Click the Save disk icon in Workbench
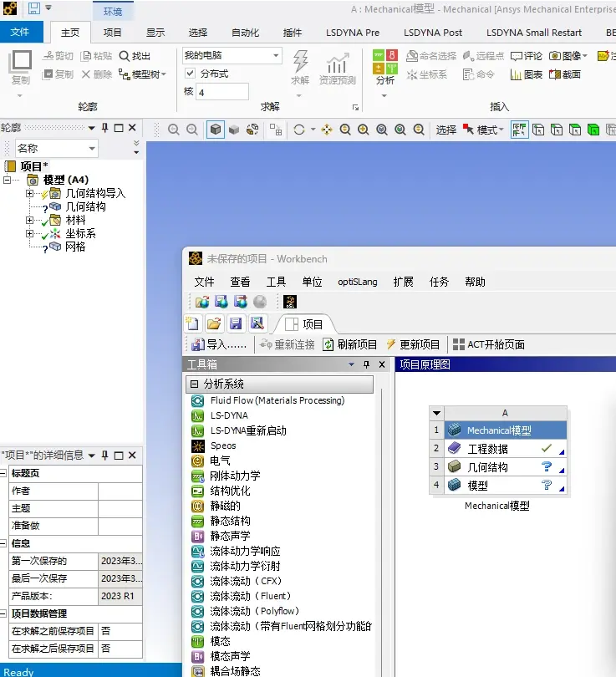The width and height of the screenshot is (616, 677). pyautogui.click(x=236, y=323)
